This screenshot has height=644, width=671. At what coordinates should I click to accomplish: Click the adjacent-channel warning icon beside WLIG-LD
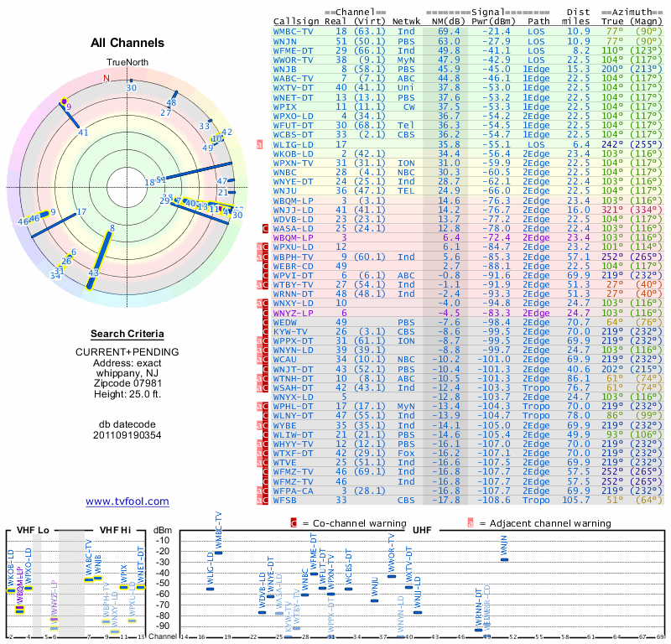(x=259, y=144)
